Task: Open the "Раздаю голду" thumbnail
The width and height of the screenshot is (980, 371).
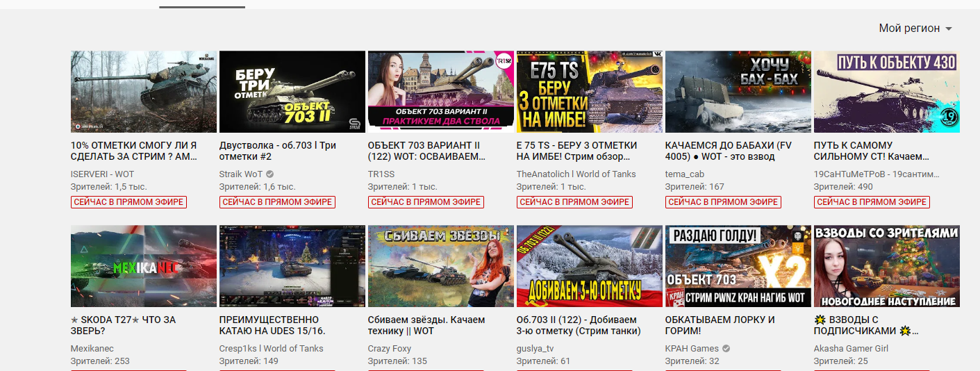Action: (738, 265)
